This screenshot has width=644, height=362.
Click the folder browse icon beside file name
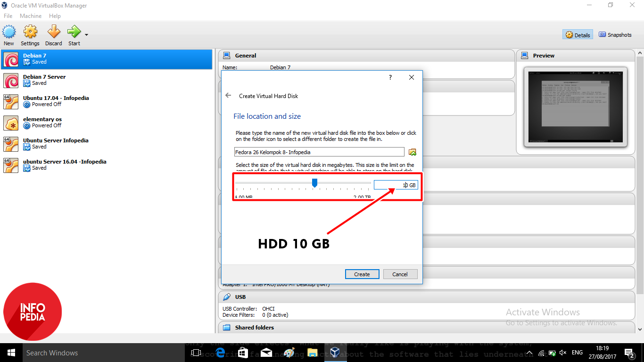(x=413, y=152)
